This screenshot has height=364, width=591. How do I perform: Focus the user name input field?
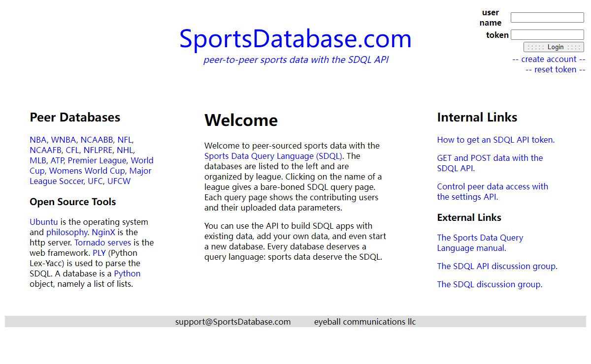(547, 18)
